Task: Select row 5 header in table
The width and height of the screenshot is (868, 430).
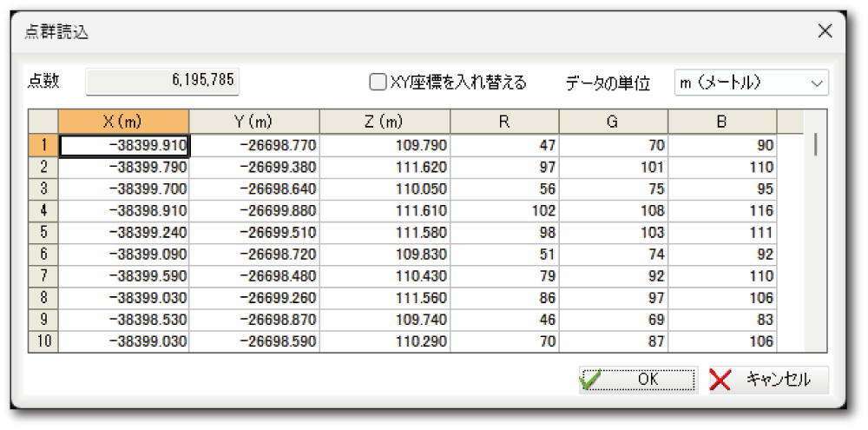Action: [43, 232]
